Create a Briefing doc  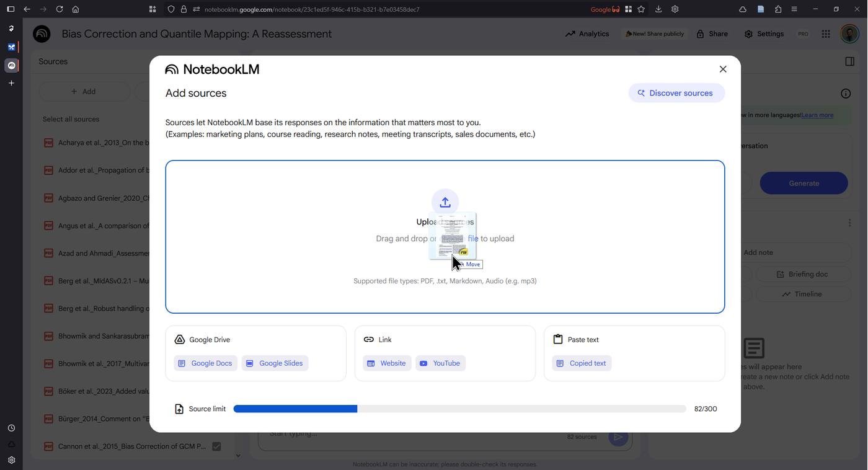click(x=804, y=274)
